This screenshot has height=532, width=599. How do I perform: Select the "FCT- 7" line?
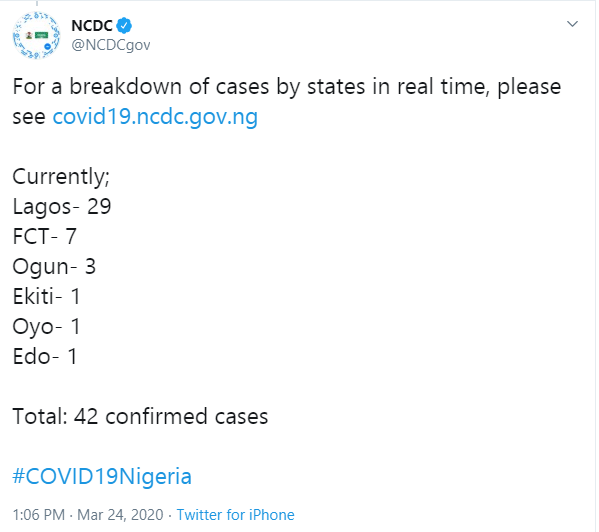point(45,236)
